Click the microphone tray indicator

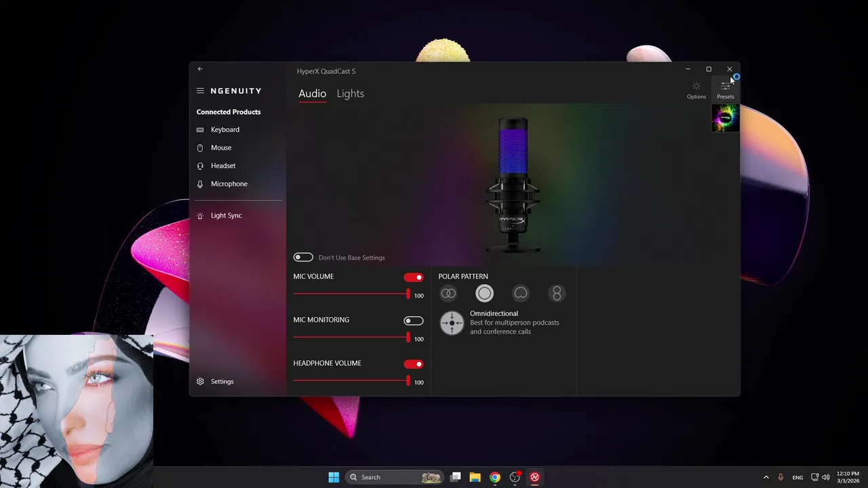781,477
